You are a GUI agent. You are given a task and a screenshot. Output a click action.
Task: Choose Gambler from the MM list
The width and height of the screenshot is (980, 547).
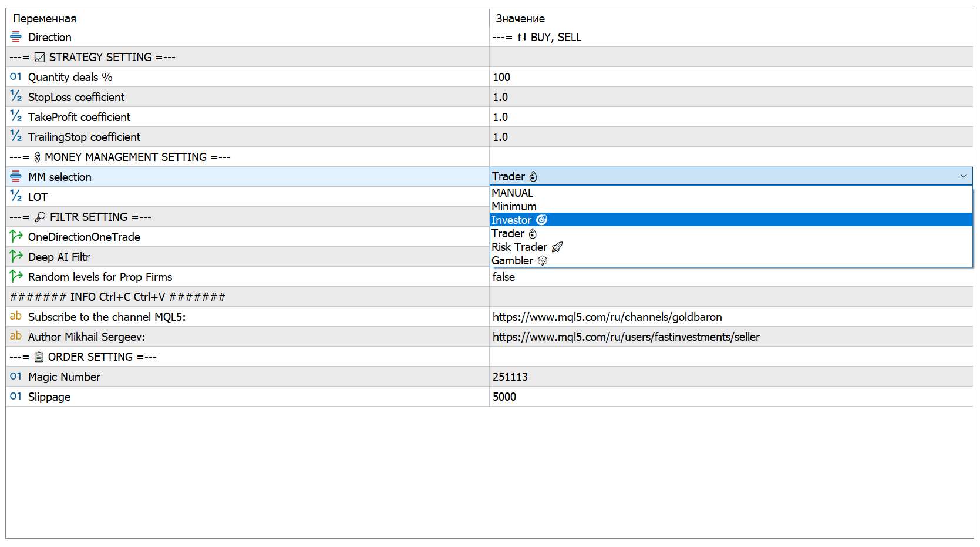pos(513,260)
